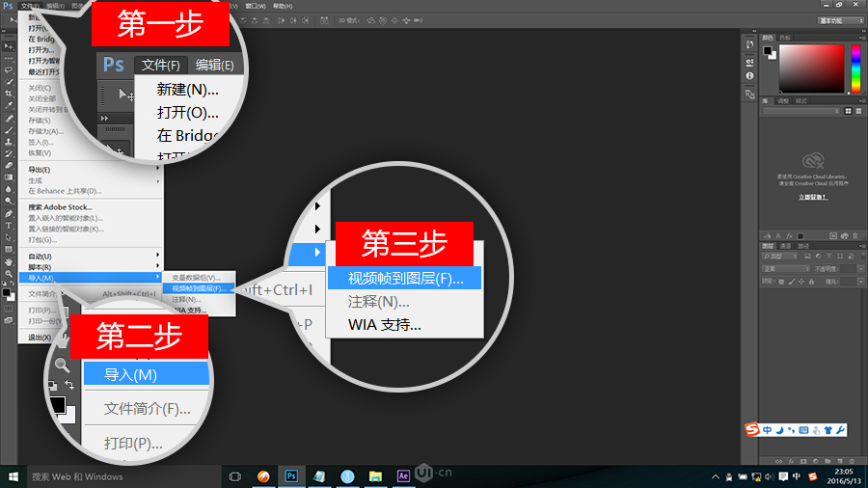Viewport: 868px width, 488px height.
Task: Open the History panel icon
Action: 749,44
